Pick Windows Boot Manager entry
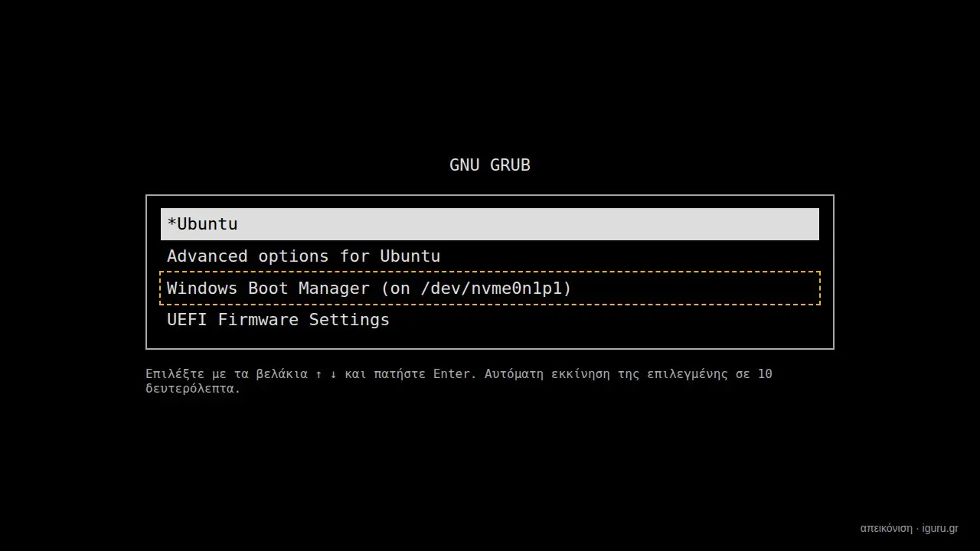 (490, 288)
